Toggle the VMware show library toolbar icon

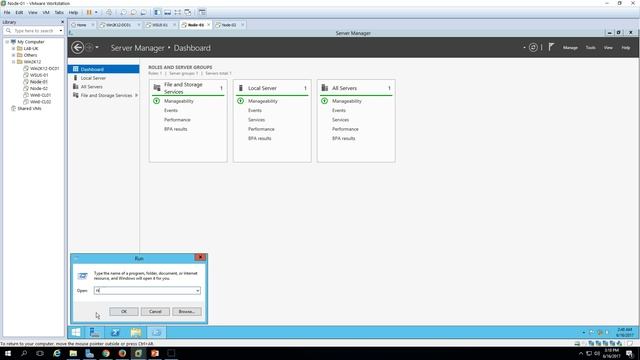[x=157, y=12]
